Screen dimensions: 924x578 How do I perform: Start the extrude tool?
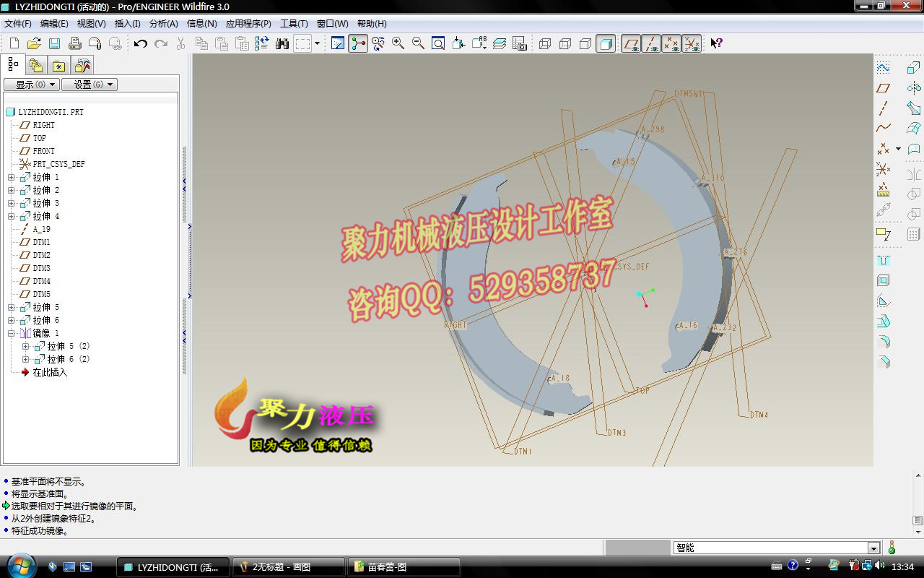click(912, 67)
